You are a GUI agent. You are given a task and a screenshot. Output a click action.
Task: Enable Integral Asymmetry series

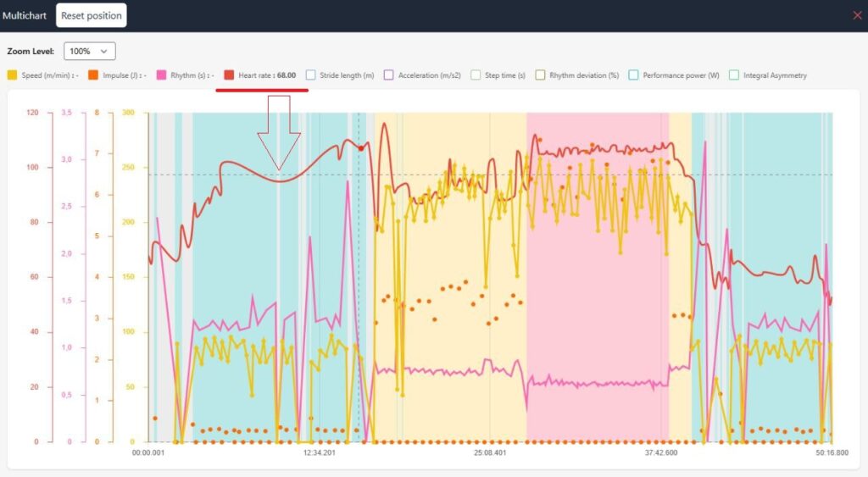pyautogui.click(x=734, y=75)
